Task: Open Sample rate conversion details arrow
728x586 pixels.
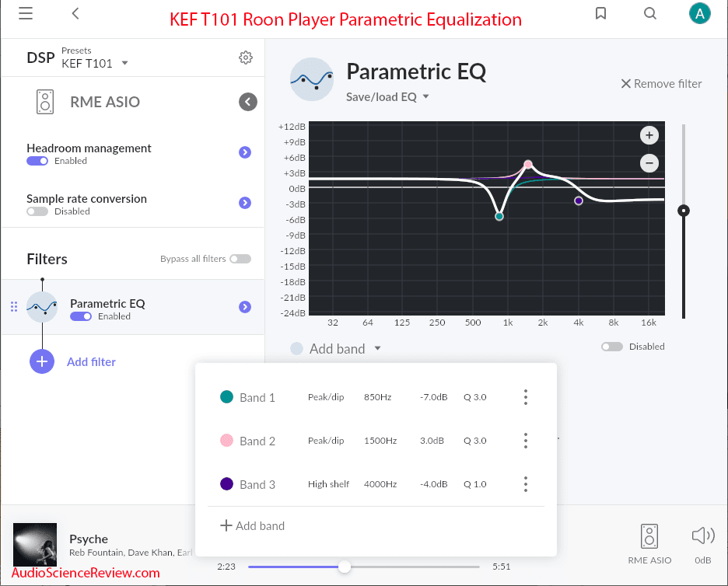Action: coord(245,203)
